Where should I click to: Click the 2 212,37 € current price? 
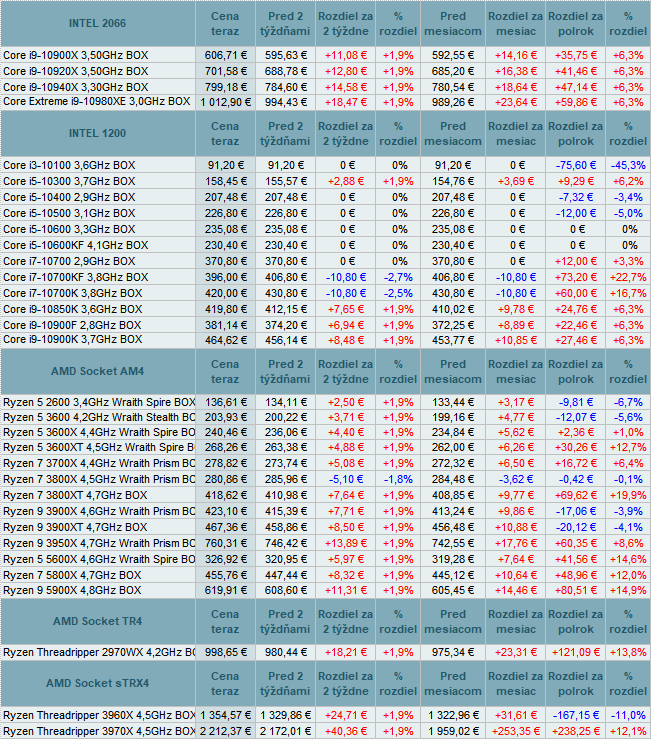(x=225, y=731)
